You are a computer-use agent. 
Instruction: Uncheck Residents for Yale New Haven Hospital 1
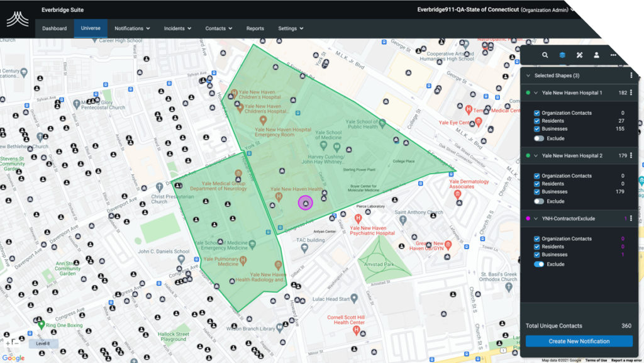coord(537,121)
